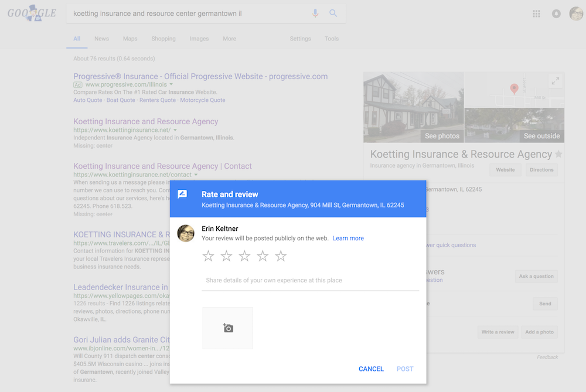Screen dimensions: 586x392
Task: Open See outside street view
Action: point(515,125)
